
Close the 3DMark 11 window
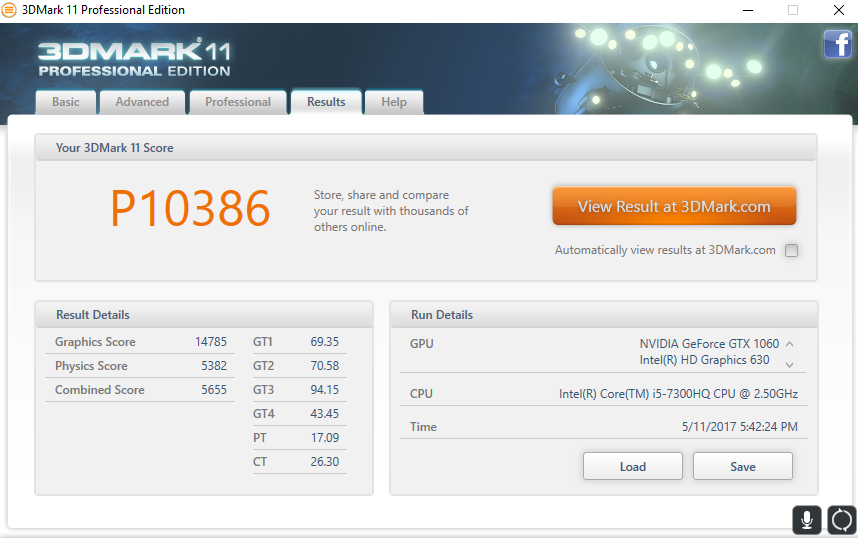click(x=839, y=10)
